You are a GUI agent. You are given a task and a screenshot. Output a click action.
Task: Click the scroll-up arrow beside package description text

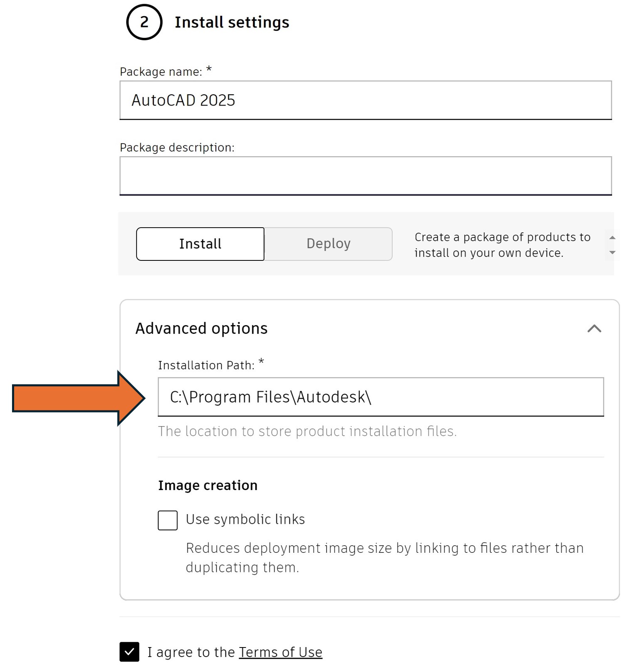(x=612, y=237)
